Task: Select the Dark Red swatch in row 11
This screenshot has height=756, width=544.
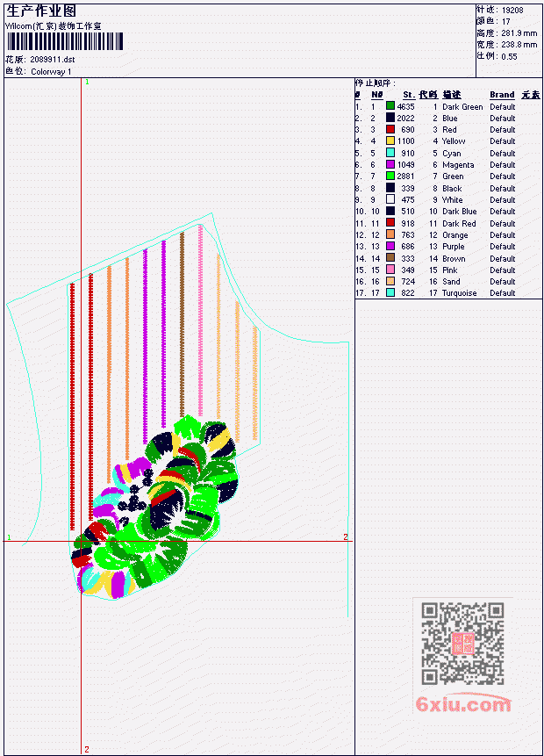Action: pos(390,223)
